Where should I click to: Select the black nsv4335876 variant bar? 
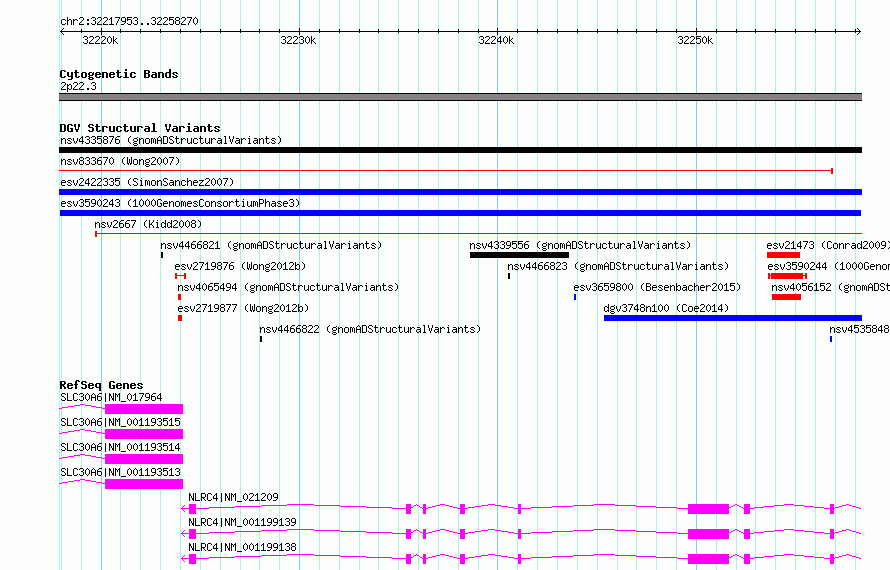(x=460, y=150)
